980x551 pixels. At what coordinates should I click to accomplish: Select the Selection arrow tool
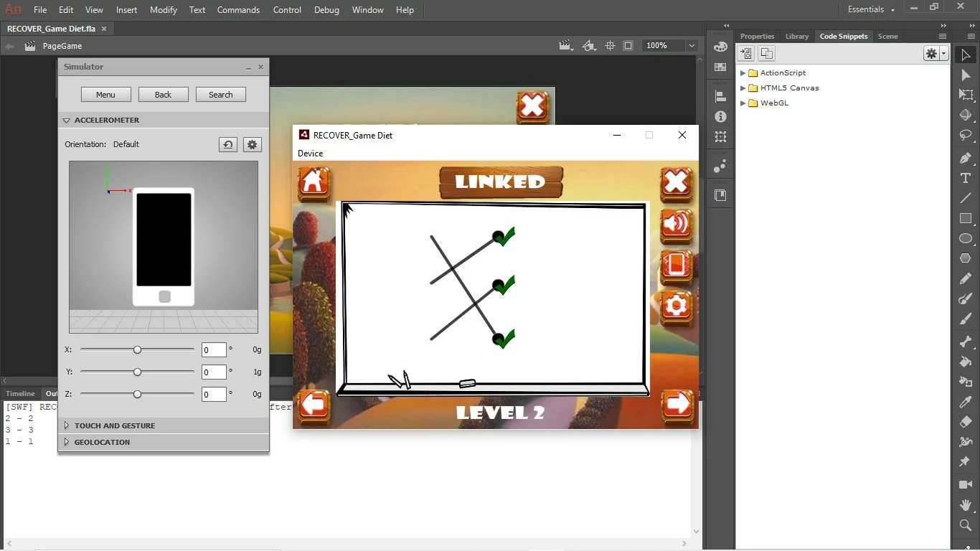click(966, 55)
